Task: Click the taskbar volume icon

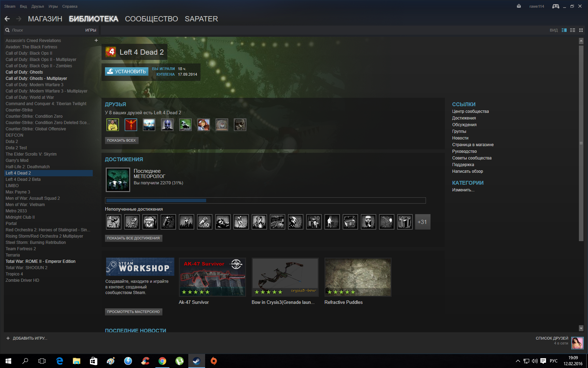Action: coord(534,361)
